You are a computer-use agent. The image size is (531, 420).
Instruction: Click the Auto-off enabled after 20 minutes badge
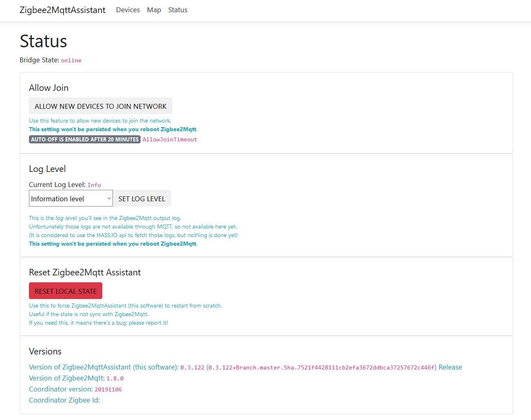click(x=85, y=139)
